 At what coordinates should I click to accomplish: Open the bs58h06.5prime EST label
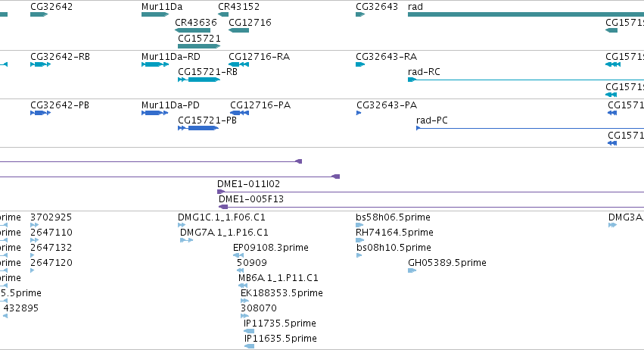click(x=393, y=217)
